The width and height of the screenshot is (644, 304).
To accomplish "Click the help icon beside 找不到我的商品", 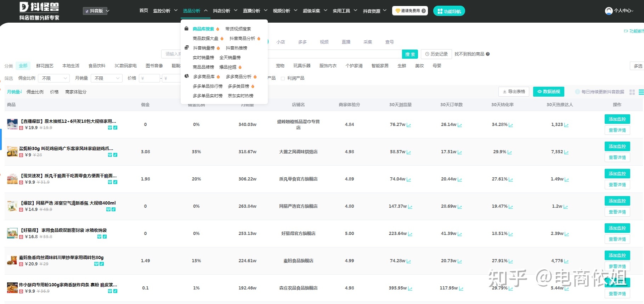I will (x=488, y=54).
